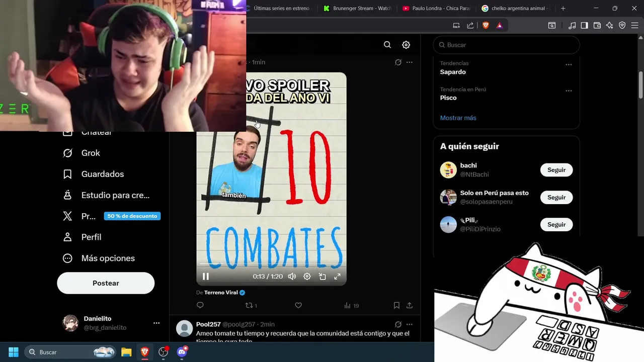The height and width of the screenshot is (362, 644).
Task: Click the Postear button
Action: point(106,283)
